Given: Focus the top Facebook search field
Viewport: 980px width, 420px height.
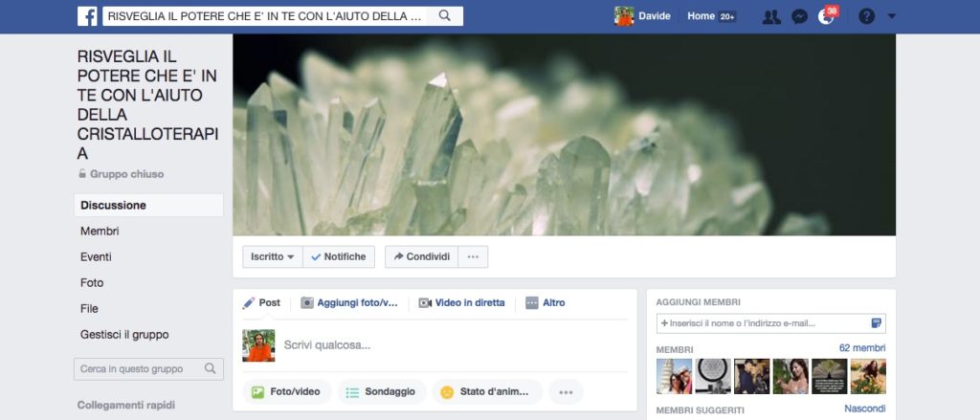Looking at the screenshot, I should click(x=265, y=16).
